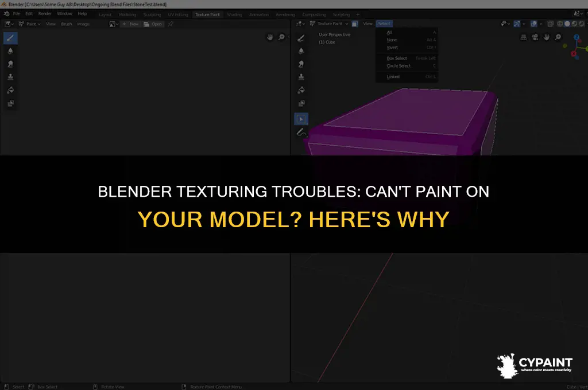This screenshot has height=390, width=588.
Task: Open the Edit menu
Action: 29,14
